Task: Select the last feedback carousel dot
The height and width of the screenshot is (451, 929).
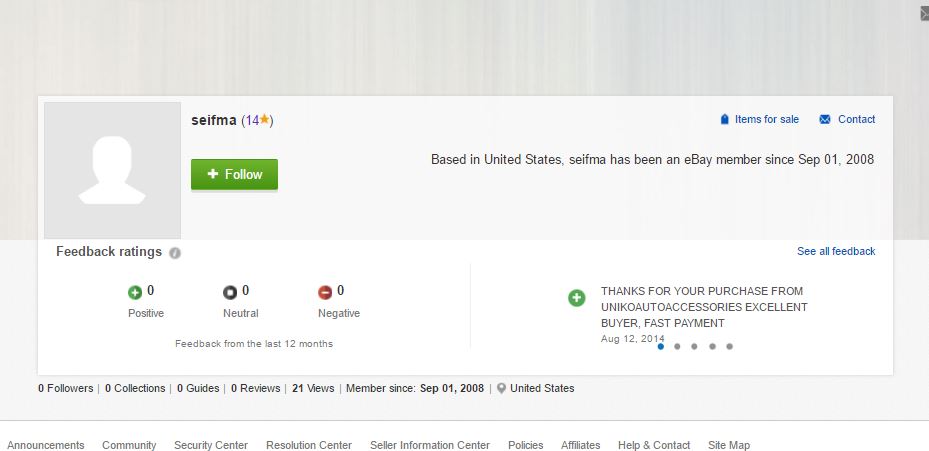Action: point(730,347)
